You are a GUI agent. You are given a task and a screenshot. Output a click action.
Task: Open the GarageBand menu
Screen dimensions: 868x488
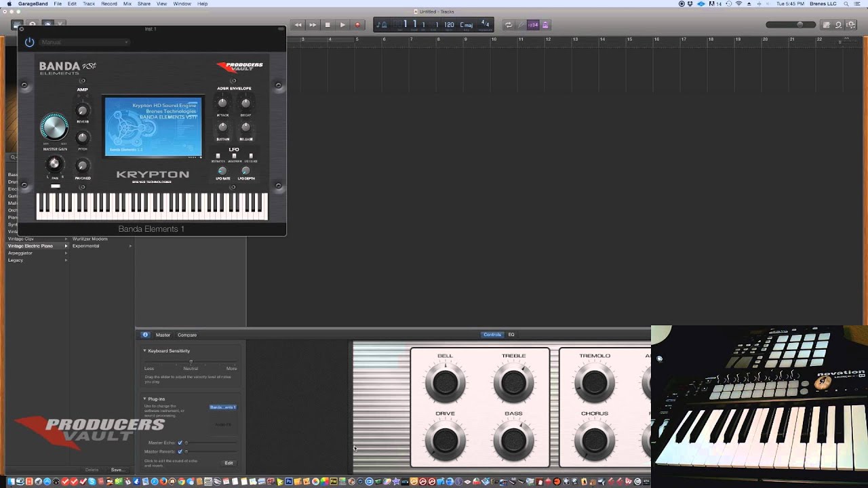pos(35,3)
